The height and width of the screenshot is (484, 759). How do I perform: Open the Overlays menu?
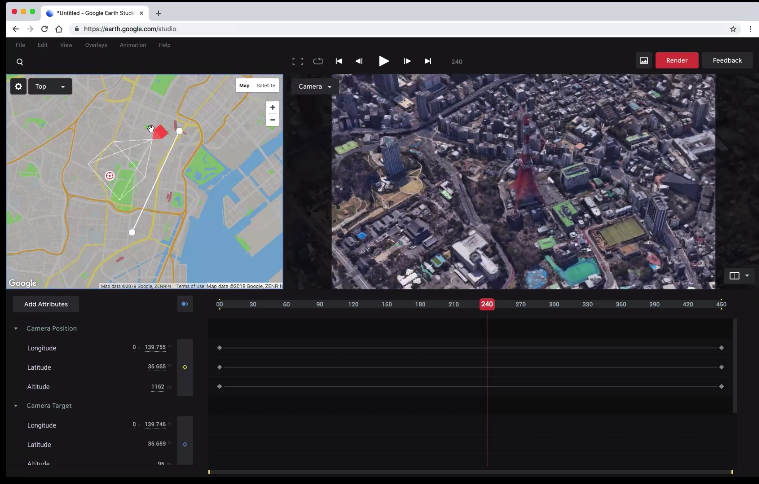[x=96, y=45]
